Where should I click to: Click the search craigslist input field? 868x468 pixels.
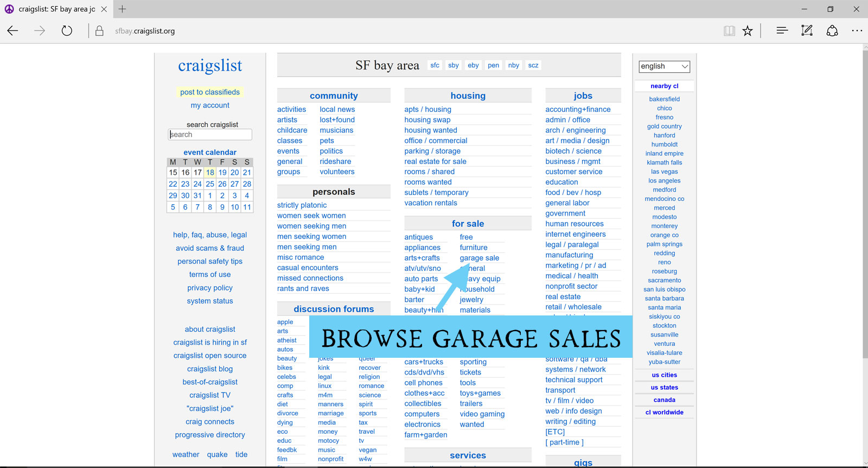pyautogui.click(x=210, y=135)
